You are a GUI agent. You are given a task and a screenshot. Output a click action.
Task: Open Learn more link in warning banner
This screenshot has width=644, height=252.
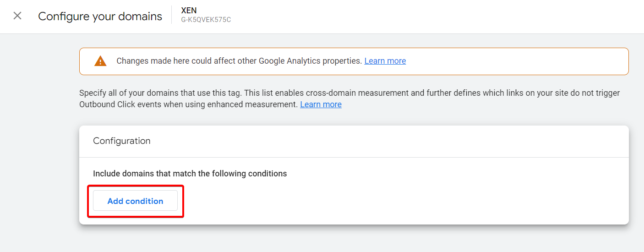click(385, 61)
